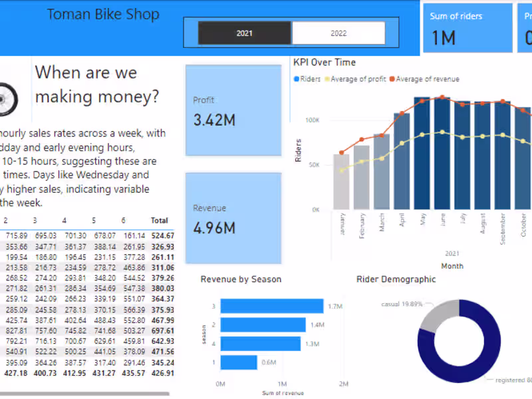Click the casual 19.89% data label
The height and width of the screenshot is (399, 532).
[402, 304]
